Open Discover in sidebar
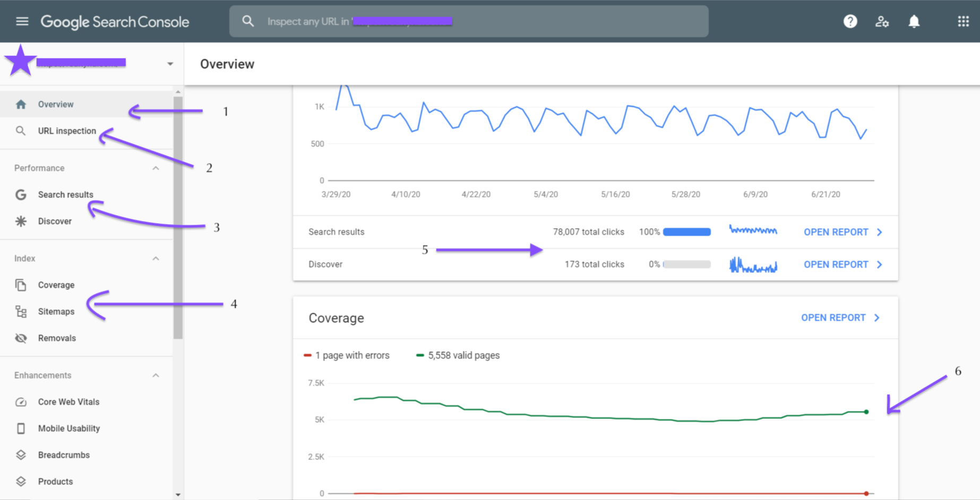980x500 pixels. [x=87, y=221]
